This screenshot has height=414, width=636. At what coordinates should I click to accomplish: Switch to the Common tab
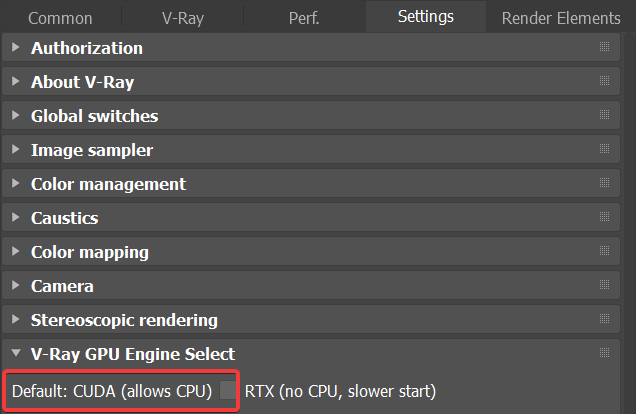click(60, 18)
